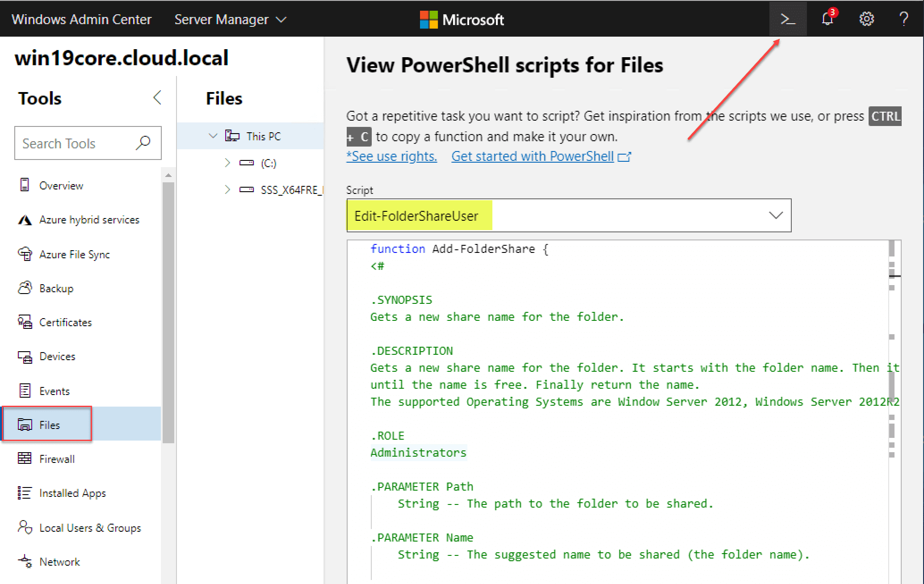The height and width of the screenshot is (584, 924).
Task: Open Local Users & Groups tool
Action: click(x=90, y=528)
